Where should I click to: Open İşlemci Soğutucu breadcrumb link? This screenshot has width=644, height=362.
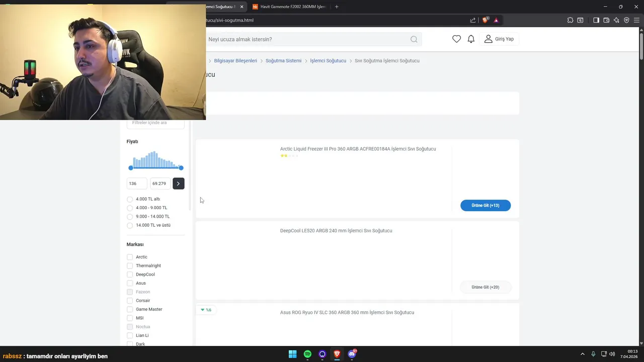pyautogui.click(x=328, y=61)
